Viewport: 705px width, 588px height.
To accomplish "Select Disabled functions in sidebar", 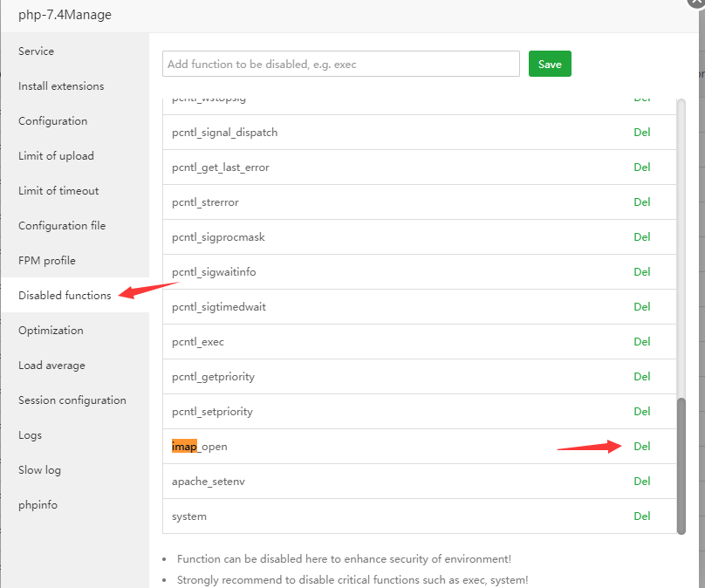I will 65,296.
